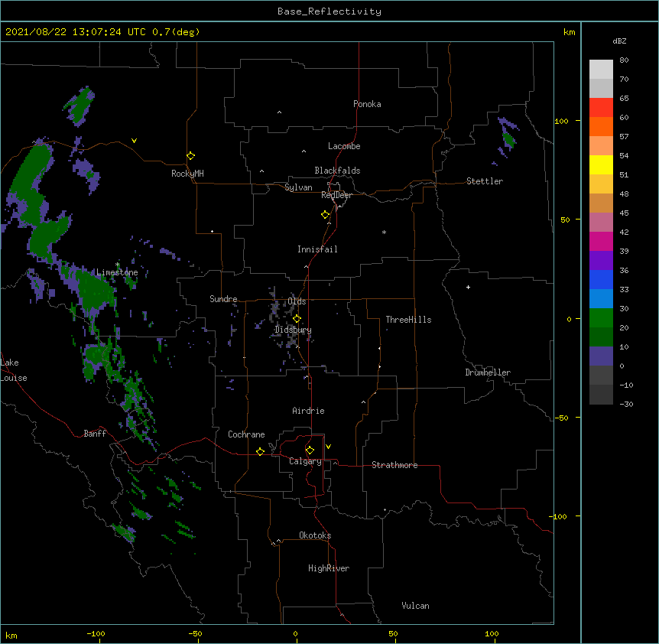Select the Stettler label
659x644 pixels.
[485, 181]
